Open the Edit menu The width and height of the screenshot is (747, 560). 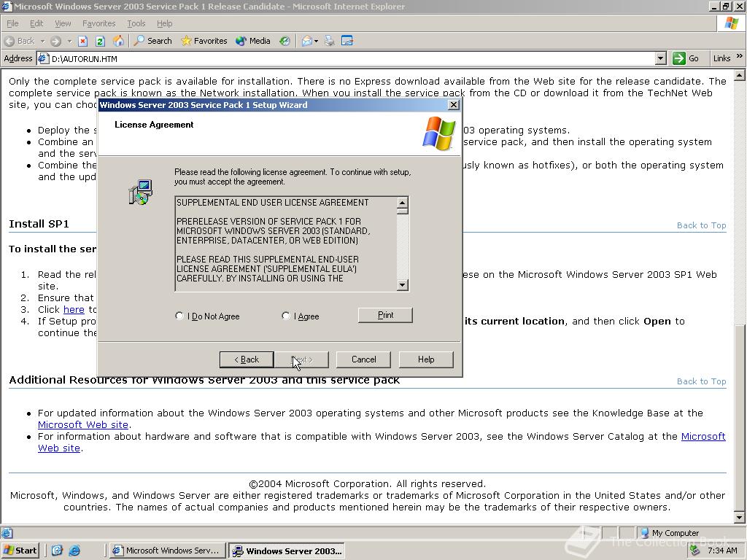(x=36, y=23)
